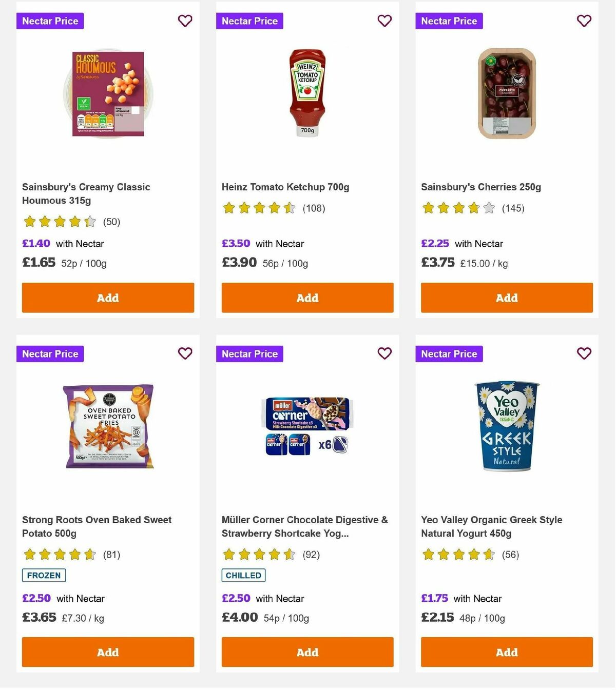The width and height of the screenshot is (616, 690).
Task: Click the heart icon on Sainsbury's Cherries
Action: click(584, 21)
